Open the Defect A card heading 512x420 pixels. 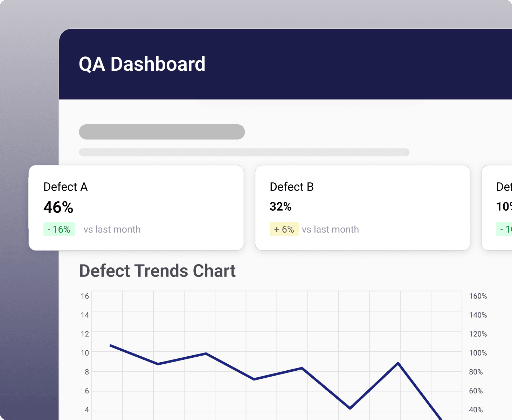point(65,187)
